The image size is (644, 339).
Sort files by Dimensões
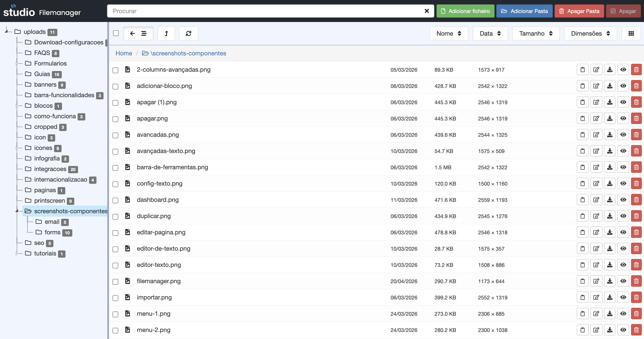click(x=590, y=33)
